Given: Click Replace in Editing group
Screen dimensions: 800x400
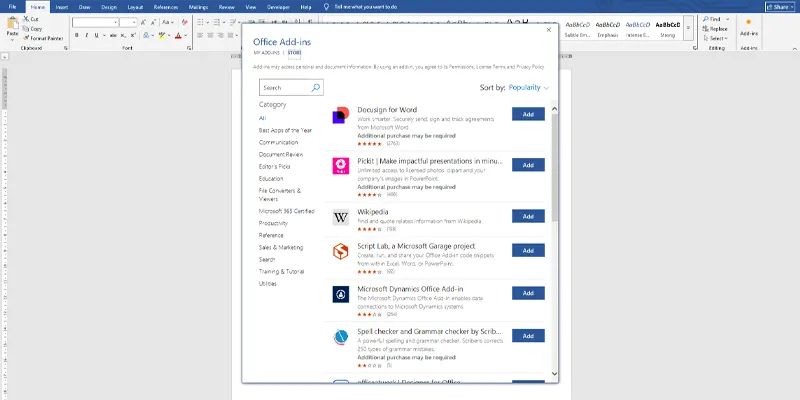Looking at the screenshot, I should pyautogui.click(x=715, y=29).
